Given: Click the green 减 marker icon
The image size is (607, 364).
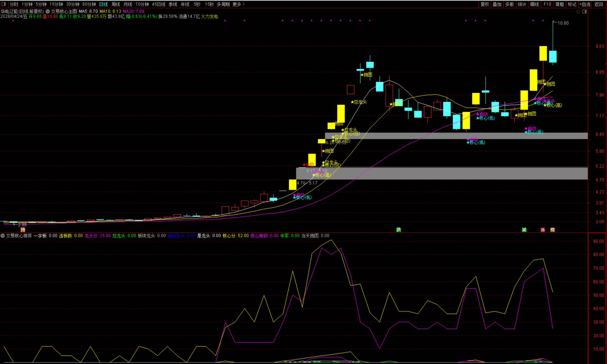Looking at the screenshot, I should click(524, 230).
